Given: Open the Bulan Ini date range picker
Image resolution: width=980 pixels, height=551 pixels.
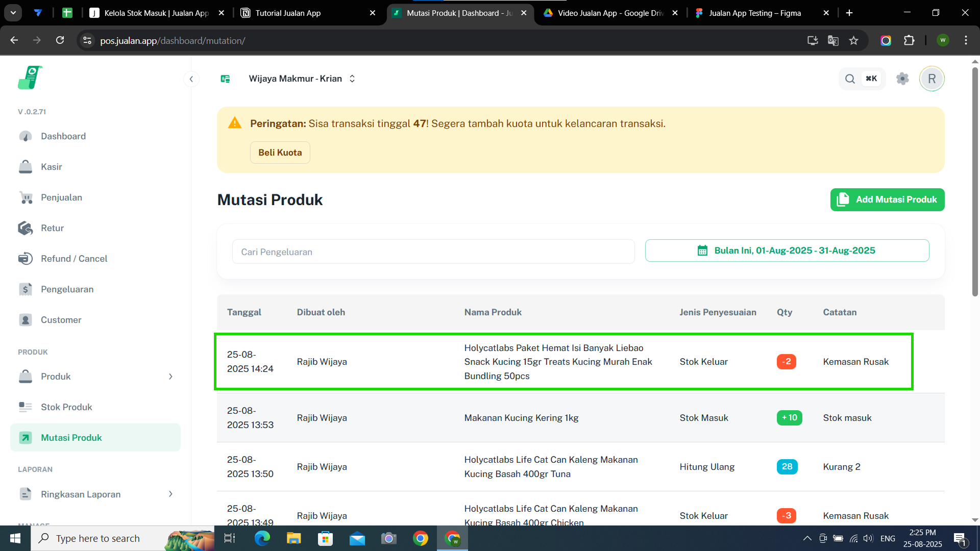Looking at the screenshot, I should 787,251.
